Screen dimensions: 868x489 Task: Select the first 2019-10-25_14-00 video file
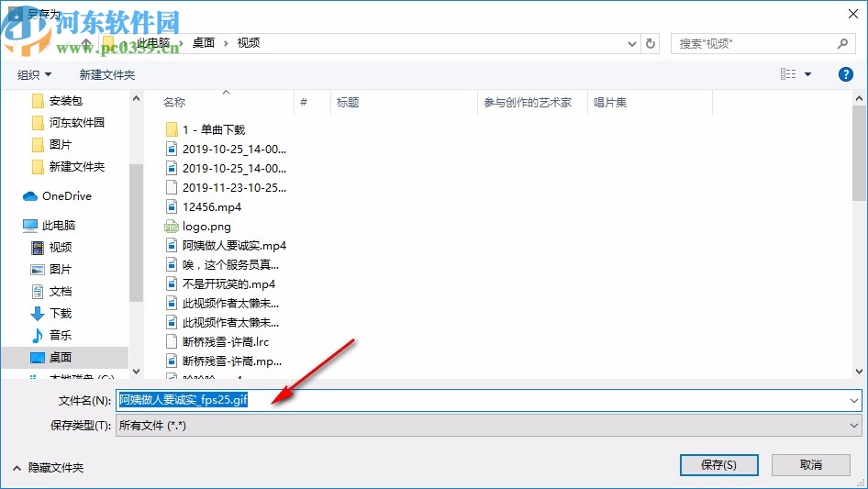coord(227,149)
